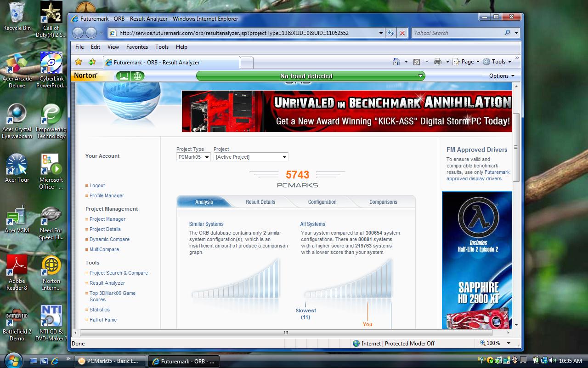Open the Page menu dropdown
Viewport: 588px width, 368px height.
466,62
